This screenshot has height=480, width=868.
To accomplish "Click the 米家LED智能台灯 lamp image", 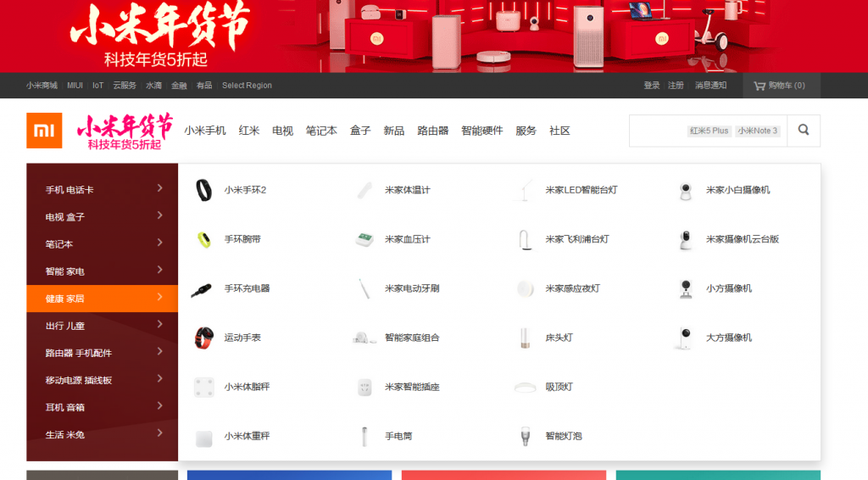I will point(525,190).
